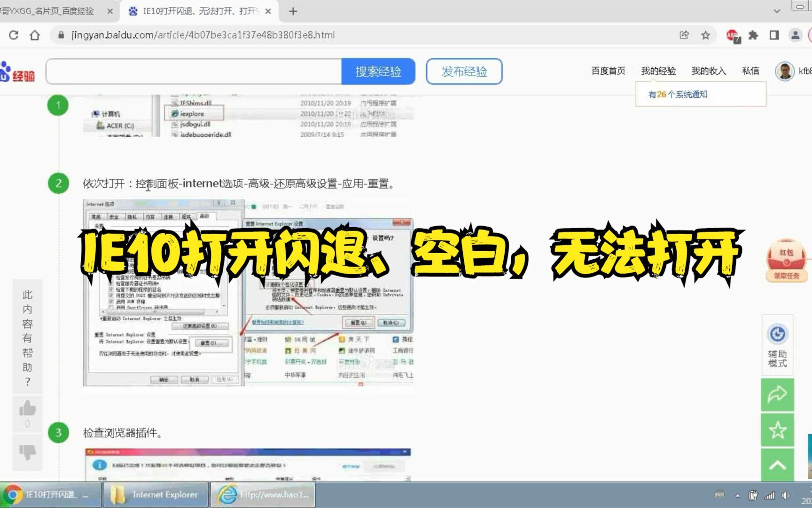The width and height of the screenshot is (812, 508).
Task: Enlarge the step 1 iexplore file screenshot
Action: (248, 116)
